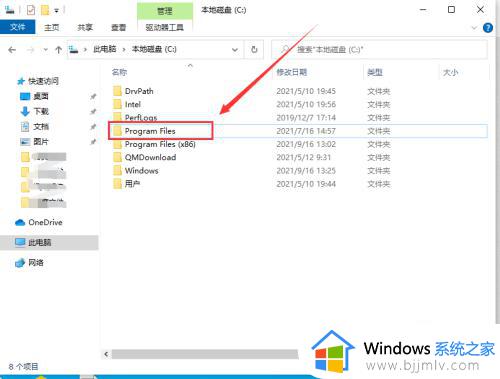Screen dimensions: 500x379
Task: Go back with the back arrow
Action: (x=12, y=50)
